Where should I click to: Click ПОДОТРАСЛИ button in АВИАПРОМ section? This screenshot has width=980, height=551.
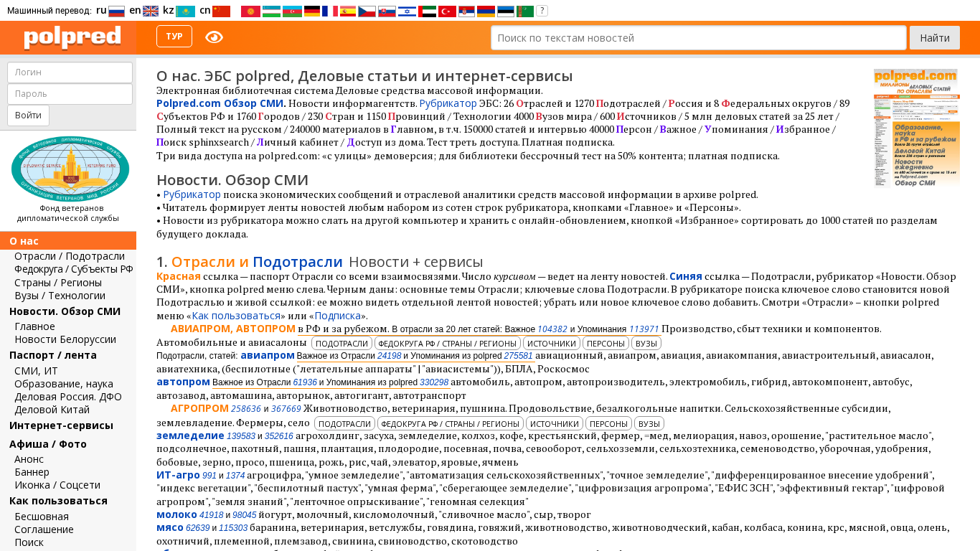tap(342, 344)
